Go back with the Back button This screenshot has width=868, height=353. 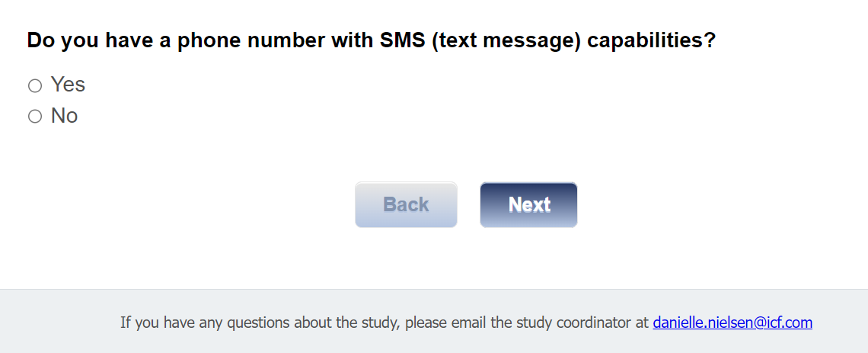[406, 205]
